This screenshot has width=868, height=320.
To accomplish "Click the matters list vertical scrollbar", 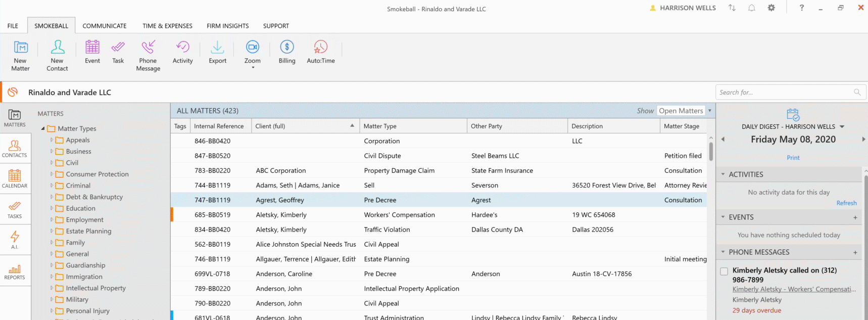I will pyautogui.click(x=711, y=151).
